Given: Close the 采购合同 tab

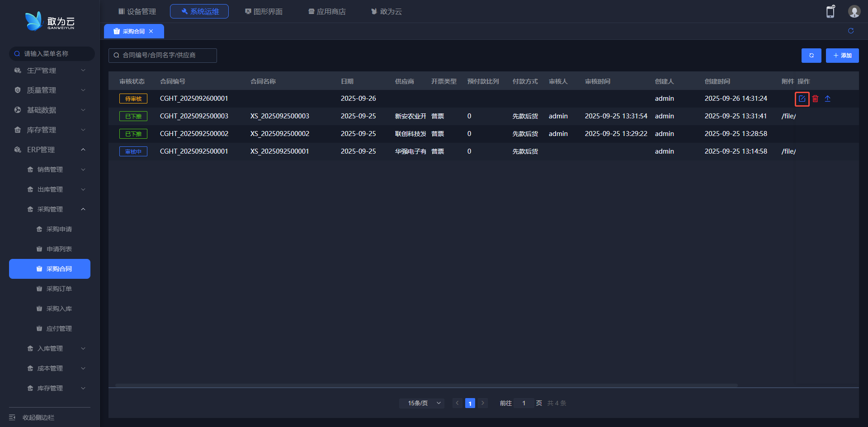Looking at the screenshot, I should [x=151, y=31].
